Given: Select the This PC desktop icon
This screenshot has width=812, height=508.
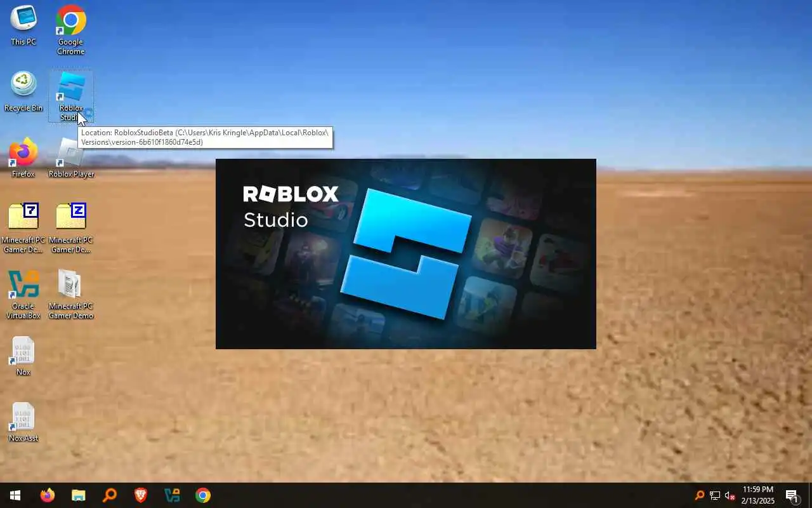Looking at the screenshot, I should [x=23, y=25].
